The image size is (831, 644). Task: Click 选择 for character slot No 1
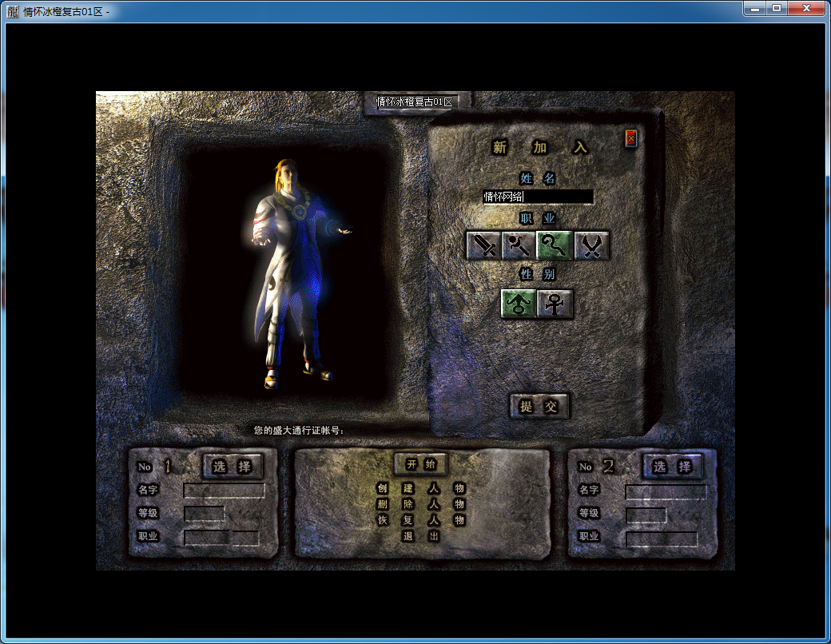233,467
